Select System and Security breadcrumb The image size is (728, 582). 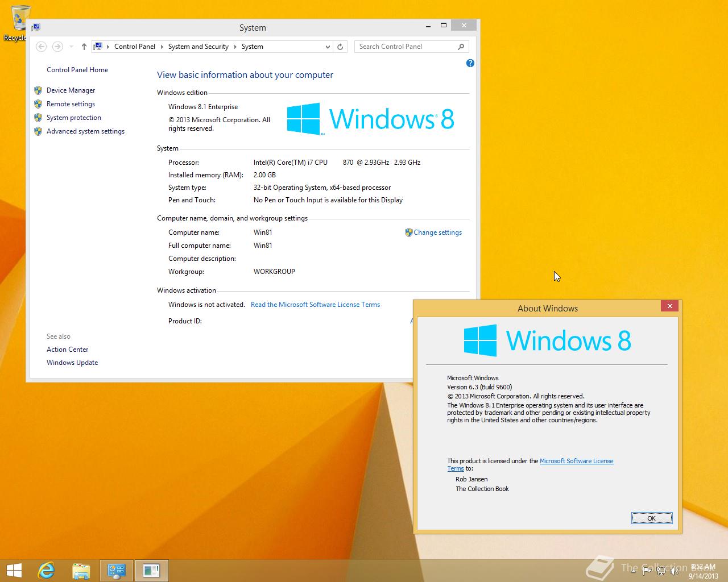click(198, 47)
